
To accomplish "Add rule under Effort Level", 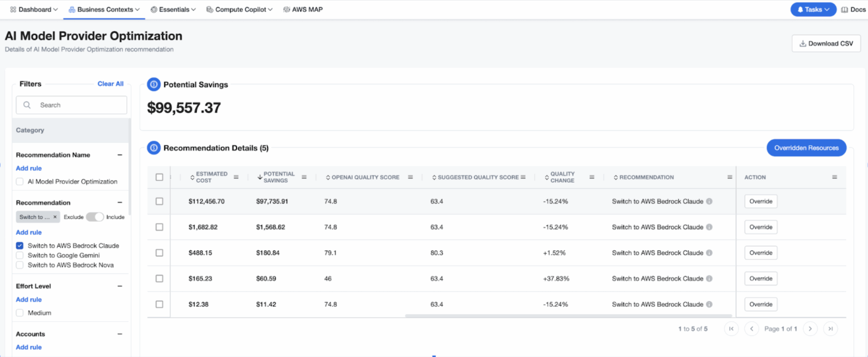I will tap(29, 300).
